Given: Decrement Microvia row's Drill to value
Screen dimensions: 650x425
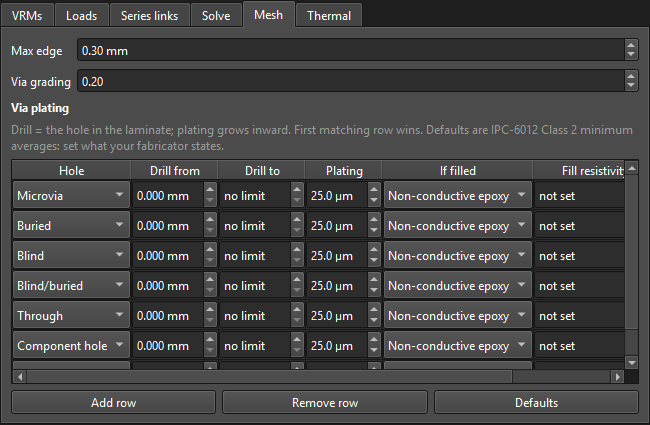Looking at the screenshot, I should pos(297,201).
